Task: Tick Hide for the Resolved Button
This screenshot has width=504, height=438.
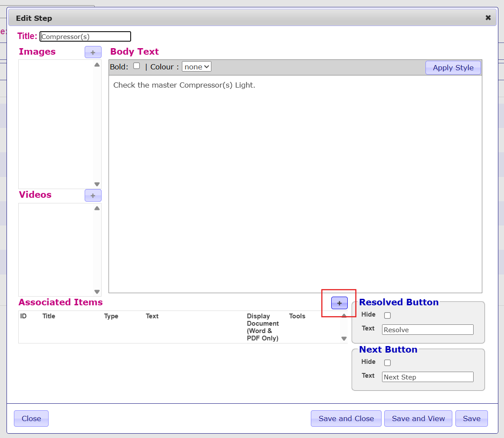Action: 387,315
